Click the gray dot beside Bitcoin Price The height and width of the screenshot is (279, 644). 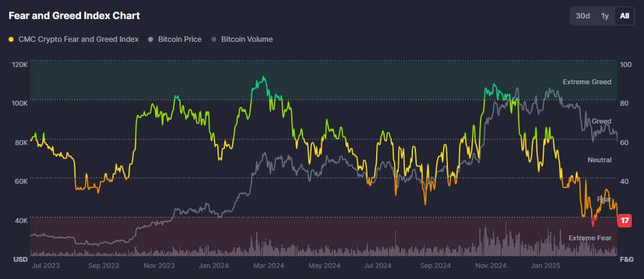[x=151, y=39]
